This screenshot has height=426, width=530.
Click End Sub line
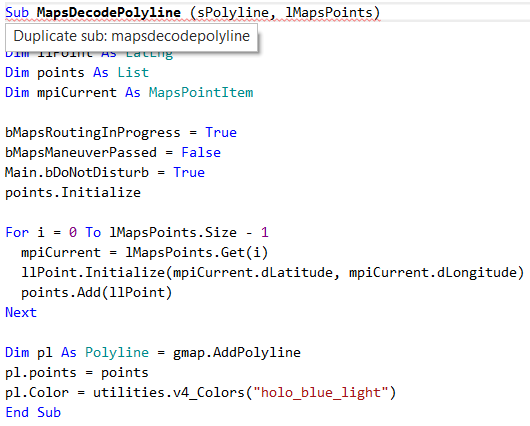[33, 412]
